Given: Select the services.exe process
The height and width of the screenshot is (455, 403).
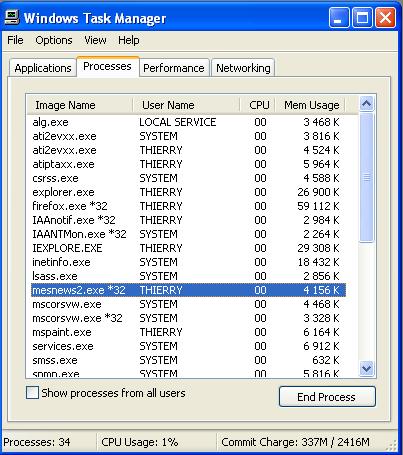Looking at the screenshot, I should (x=188, y=346).
